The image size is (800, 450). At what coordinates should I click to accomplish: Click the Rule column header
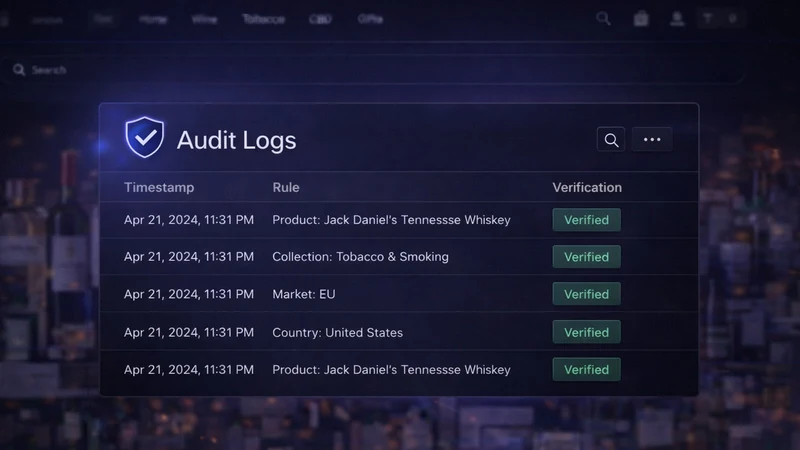pyautogui.click(x=286, y=187)
